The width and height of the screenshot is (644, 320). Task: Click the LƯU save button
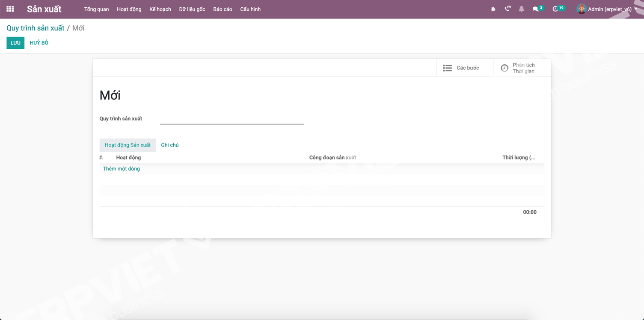(15, 43)
